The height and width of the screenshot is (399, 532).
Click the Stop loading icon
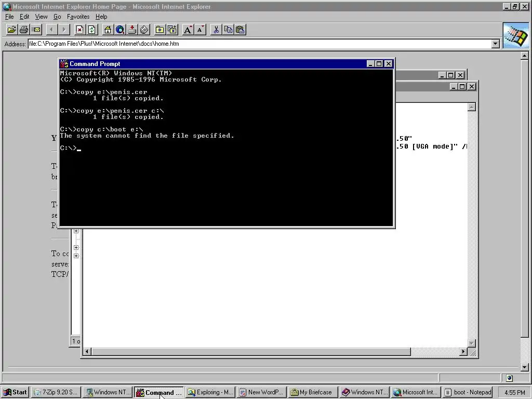point(79,30)
